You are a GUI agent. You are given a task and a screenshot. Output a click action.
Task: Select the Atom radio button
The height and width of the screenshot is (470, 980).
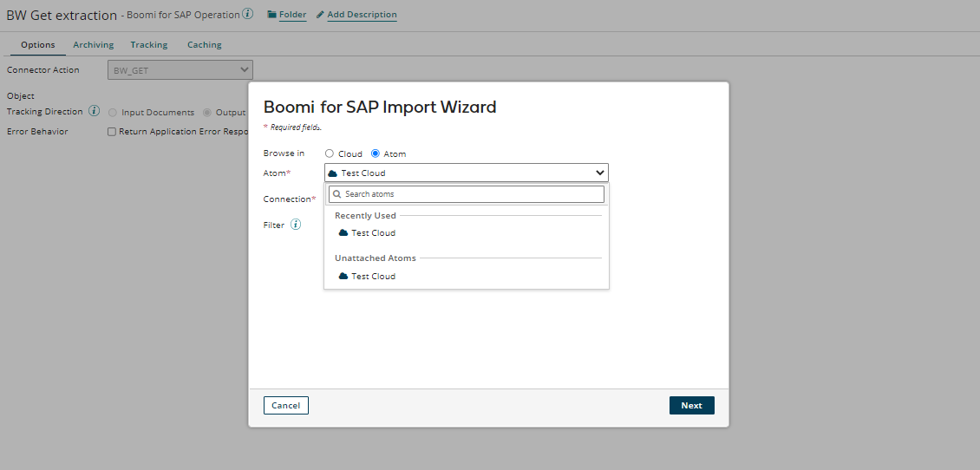376,153
